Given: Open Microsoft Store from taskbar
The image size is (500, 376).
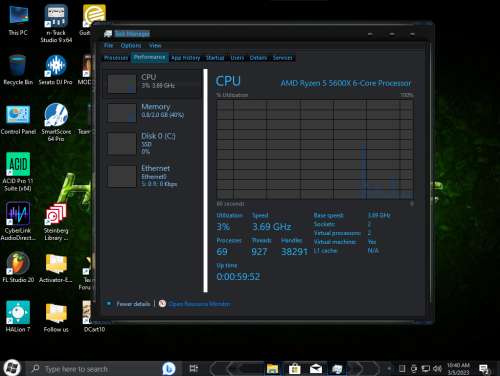Looking at the screenshot, I should coord(294,369).
